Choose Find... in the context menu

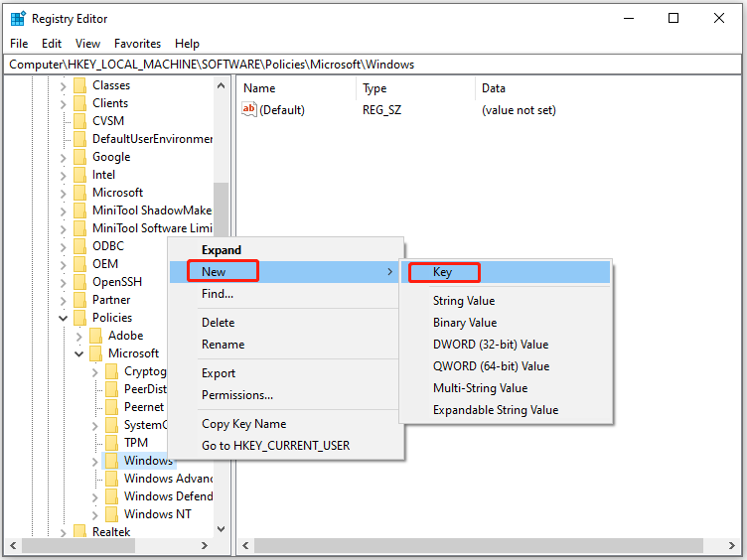tap(284, 294)
